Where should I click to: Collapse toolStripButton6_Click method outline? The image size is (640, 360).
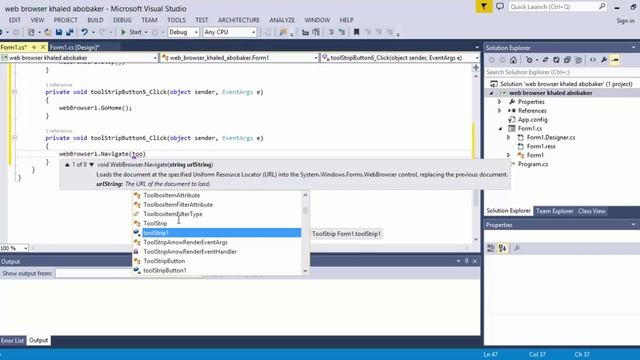tap(14, 138)
